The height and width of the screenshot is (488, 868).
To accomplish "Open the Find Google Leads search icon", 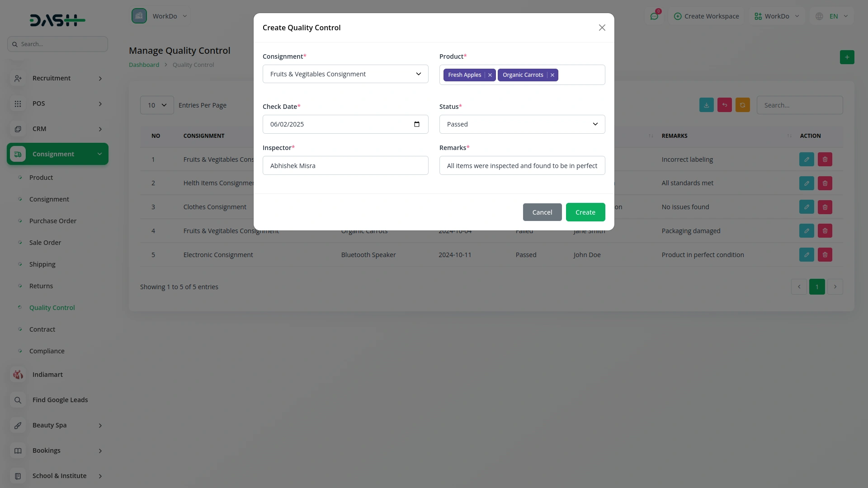I will coord(18,400).
